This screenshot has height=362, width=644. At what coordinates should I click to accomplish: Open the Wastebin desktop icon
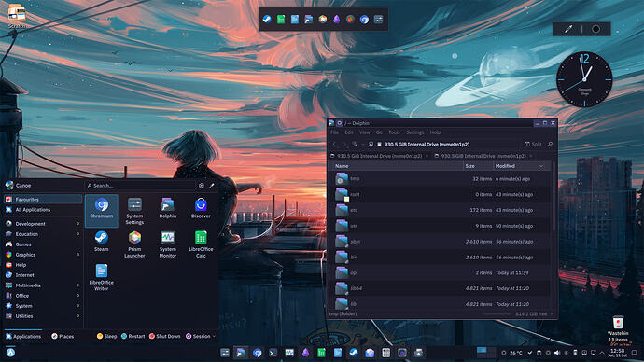pyautogui.click(x=618, y=329)
